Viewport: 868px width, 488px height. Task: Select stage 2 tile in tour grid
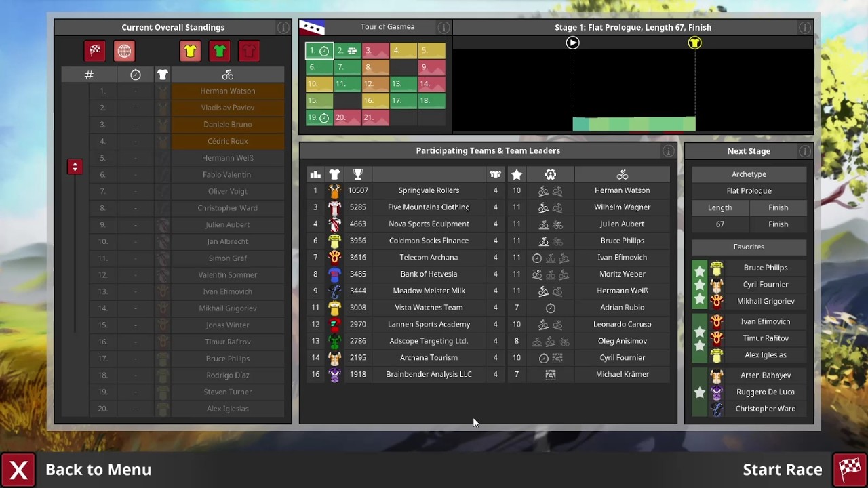[347, 51]
